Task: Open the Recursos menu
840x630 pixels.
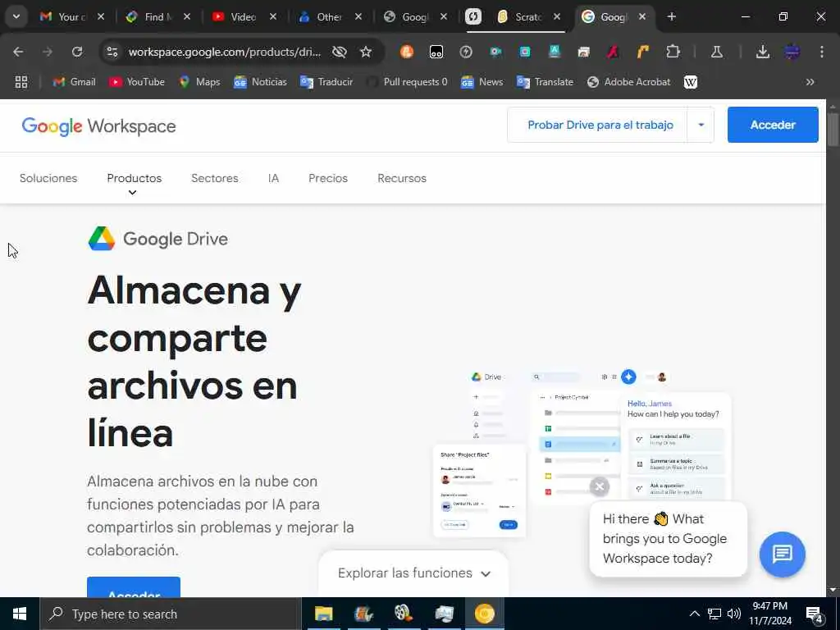Action: (402, 178)
